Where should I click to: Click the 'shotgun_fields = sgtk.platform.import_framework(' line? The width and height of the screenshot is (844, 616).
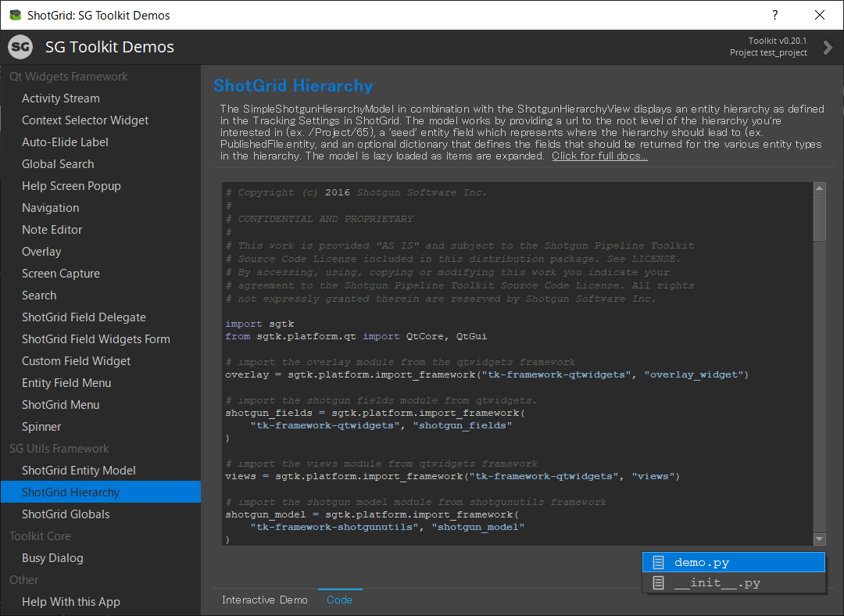click(375, 413)
